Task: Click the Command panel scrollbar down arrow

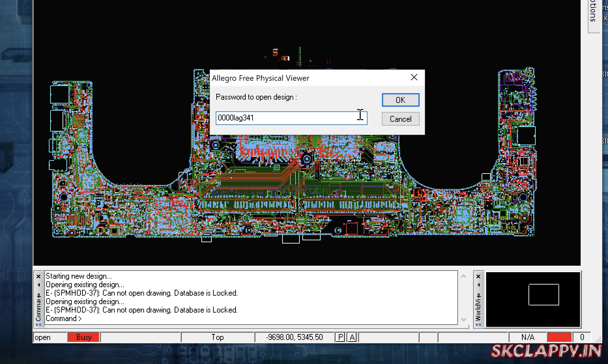Action: tap(464, 319)
